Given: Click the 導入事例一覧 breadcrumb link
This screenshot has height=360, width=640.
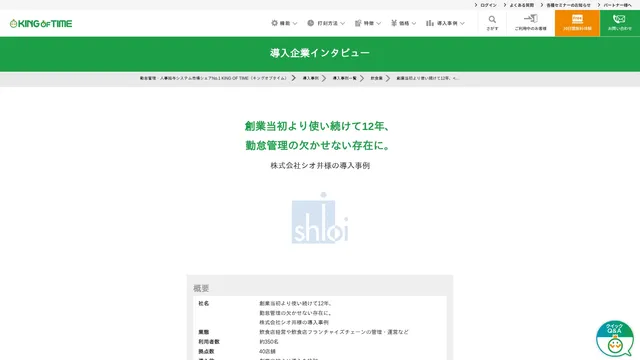Looking at the screenshot, I should pos(344,78).
